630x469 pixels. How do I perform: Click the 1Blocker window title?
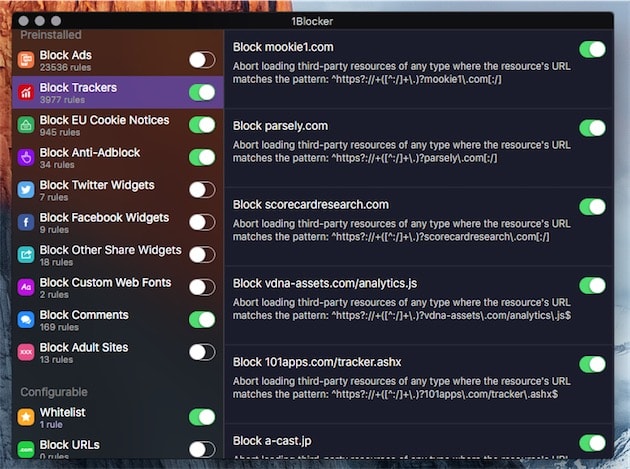[x=312, y=21]
